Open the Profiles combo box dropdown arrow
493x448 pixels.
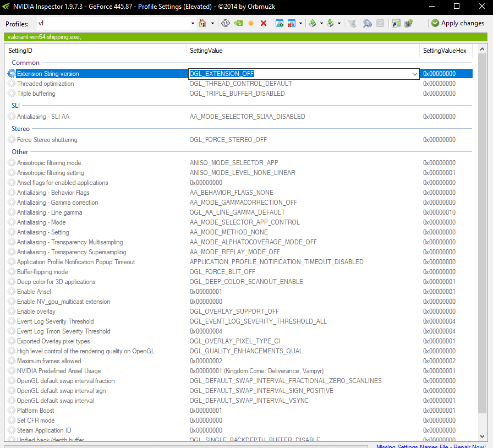point(193,24)
